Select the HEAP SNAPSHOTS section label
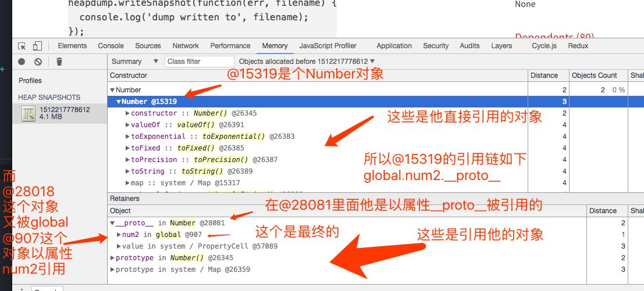 click(x=49, y=98)
